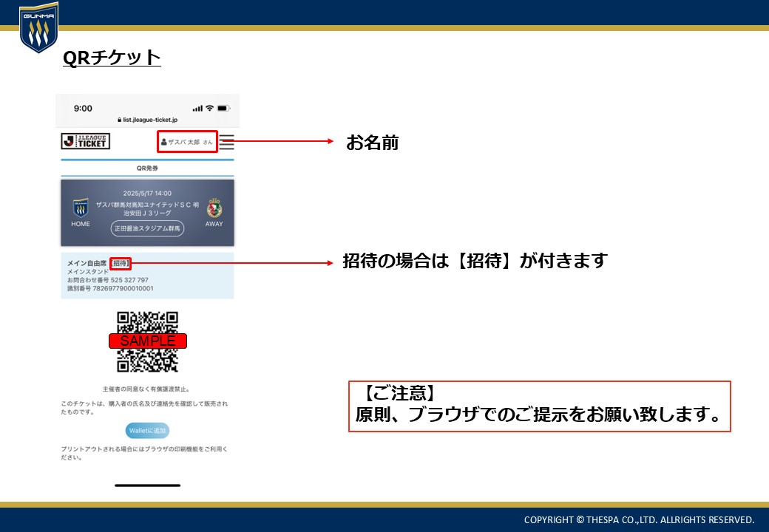This screenshot has width=769, height=532.
Task: Tap the user icon beside ザスパ 太郎
Action: pyautogui.click(x=164, y=142)
